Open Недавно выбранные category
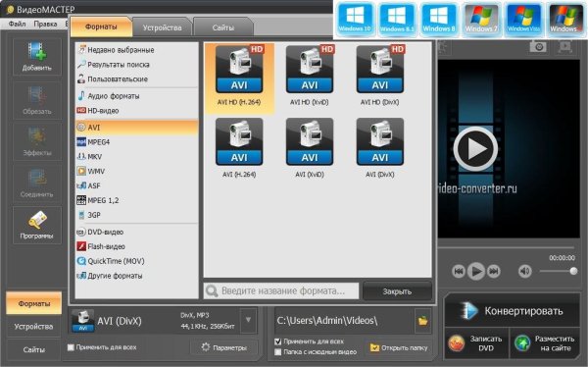588x367 pixels. [136, 50]
